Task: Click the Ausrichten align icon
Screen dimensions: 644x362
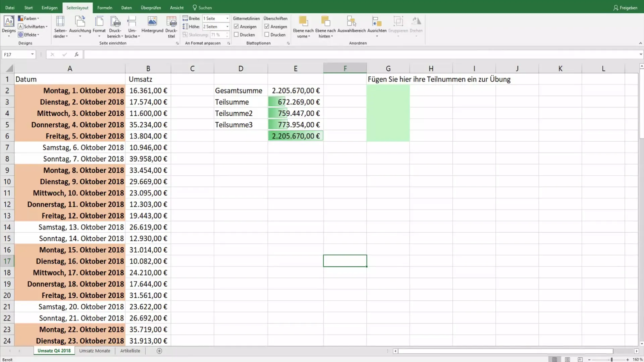Action: pos(377,21)
